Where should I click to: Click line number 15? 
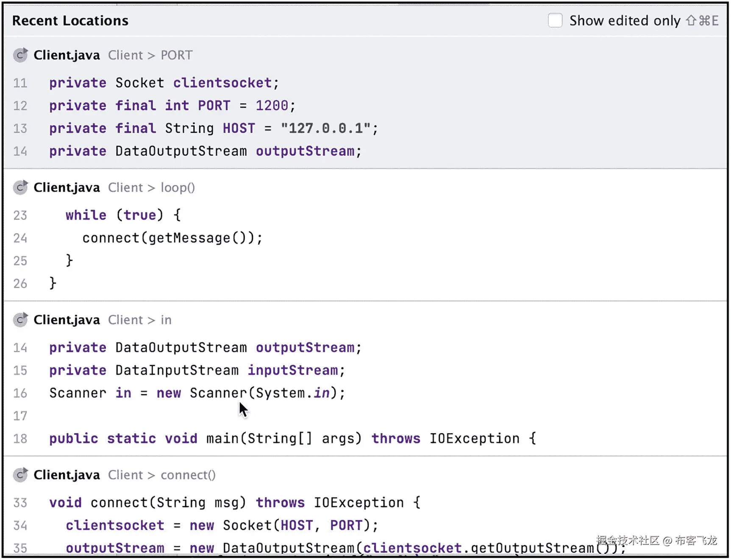[20, 371]
